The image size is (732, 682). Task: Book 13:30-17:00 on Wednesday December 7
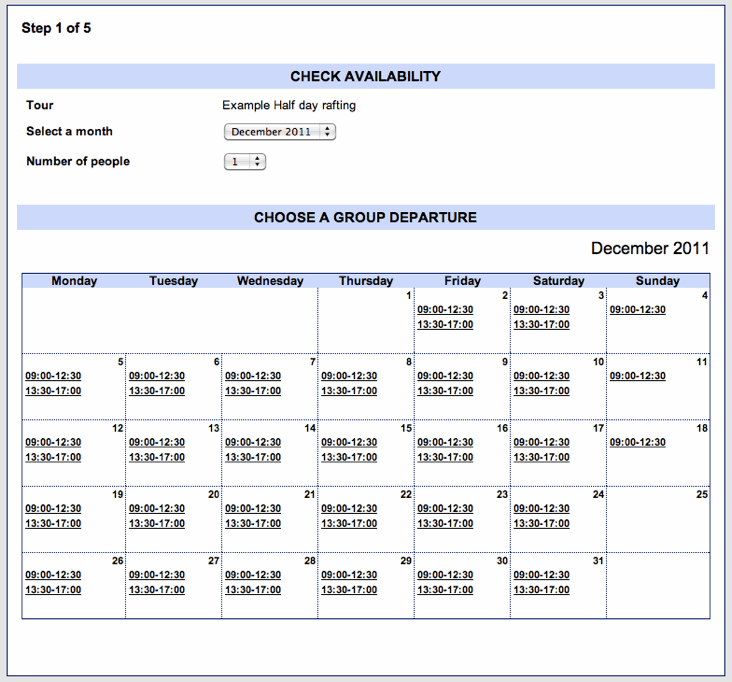253,391
